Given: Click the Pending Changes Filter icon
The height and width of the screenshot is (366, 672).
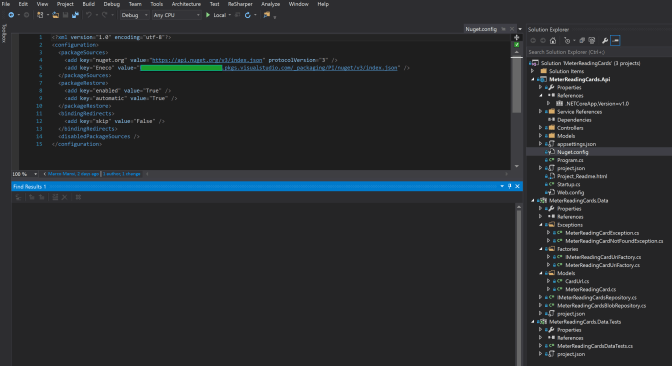Looking at the screenshot, I should tap(567, 40).
